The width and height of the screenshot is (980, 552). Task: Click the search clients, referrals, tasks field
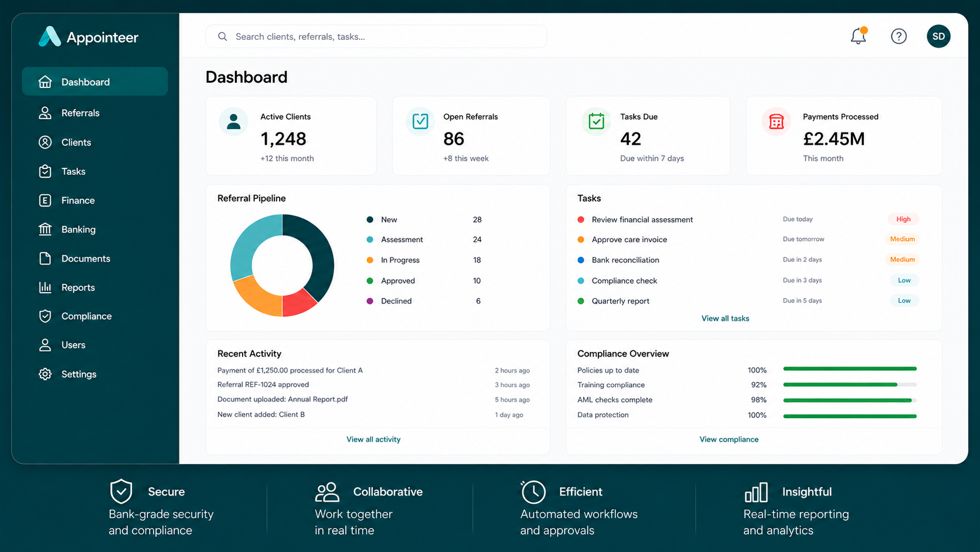[x=376, y=36]
